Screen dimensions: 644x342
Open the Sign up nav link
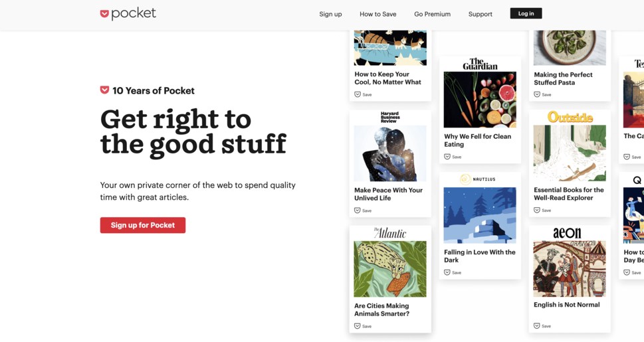[x=330, y=14]
